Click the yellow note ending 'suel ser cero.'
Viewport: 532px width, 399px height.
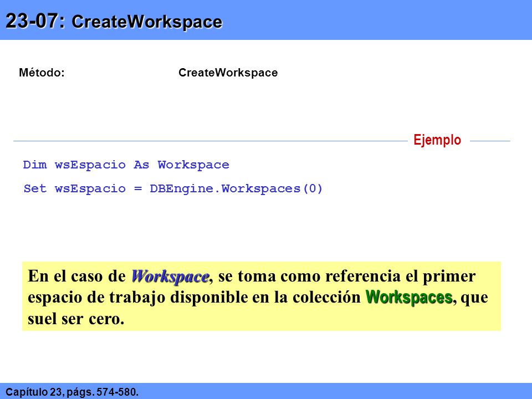(x=261, y=296)
